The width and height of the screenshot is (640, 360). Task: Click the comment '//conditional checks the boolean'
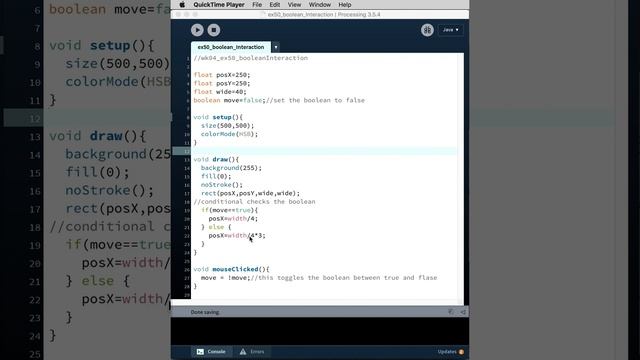[x=254, y=202]
